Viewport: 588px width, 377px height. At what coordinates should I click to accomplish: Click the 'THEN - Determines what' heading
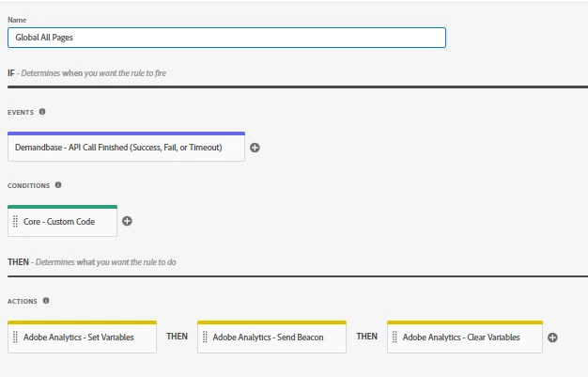click(x=91, y=262)
